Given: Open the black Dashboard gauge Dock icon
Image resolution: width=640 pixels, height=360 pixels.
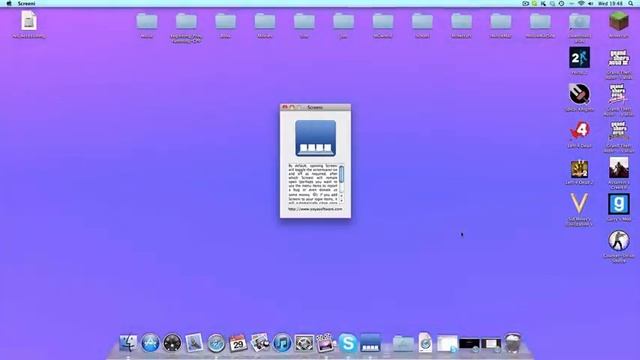Looking at the screenshot, I should point(172,343).
